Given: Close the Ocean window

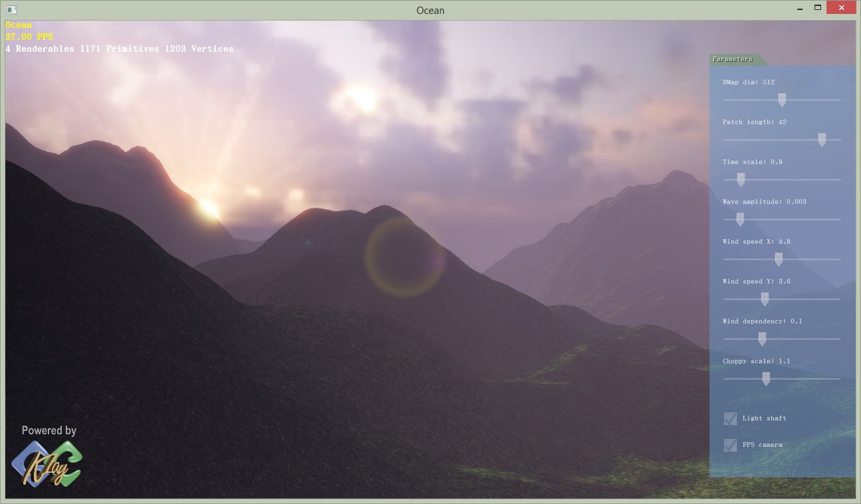Looking at the screenshot, I should pos(842,9).
